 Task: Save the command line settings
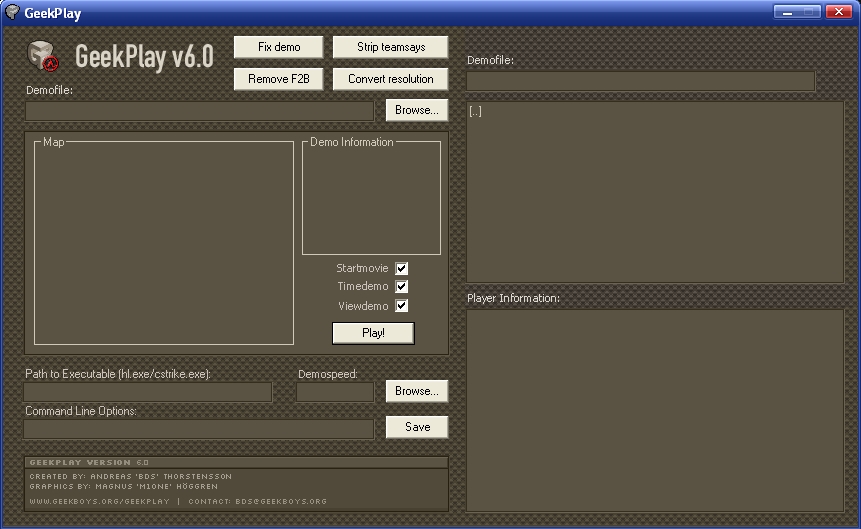(417, 427)
